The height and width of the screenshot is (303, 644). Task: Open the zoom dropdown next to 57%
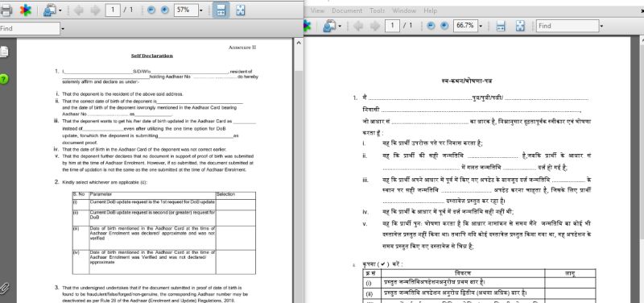(x=200, y=10)
